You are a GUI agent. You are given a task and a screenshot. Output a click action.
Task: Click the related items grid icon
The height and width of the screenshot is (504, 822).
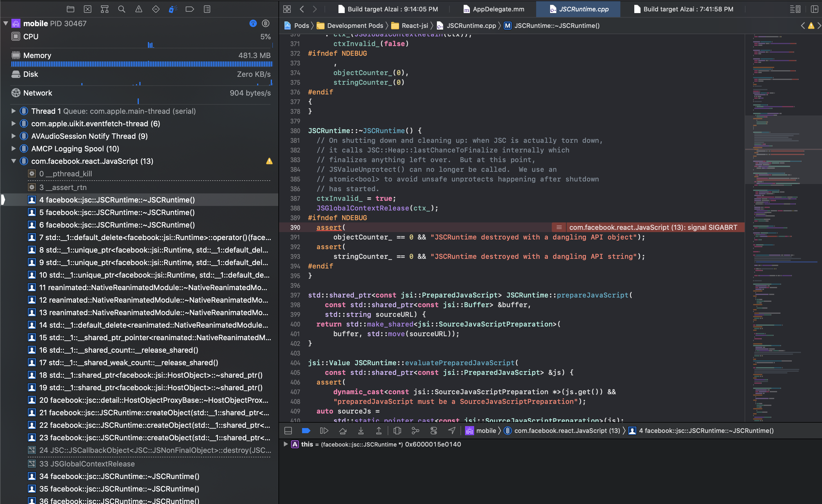tap(287, 9)
